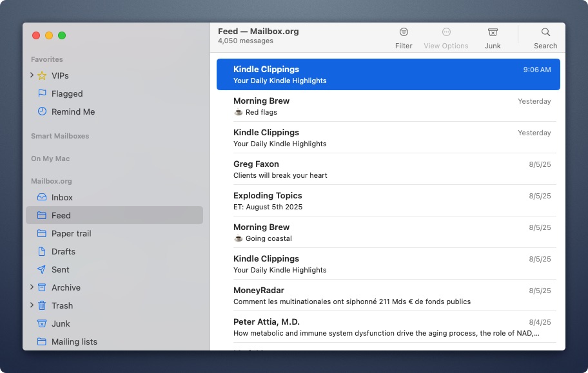The image size is (588, 373).
Task: Click the VIPs star icon
Action: (42, 76)
